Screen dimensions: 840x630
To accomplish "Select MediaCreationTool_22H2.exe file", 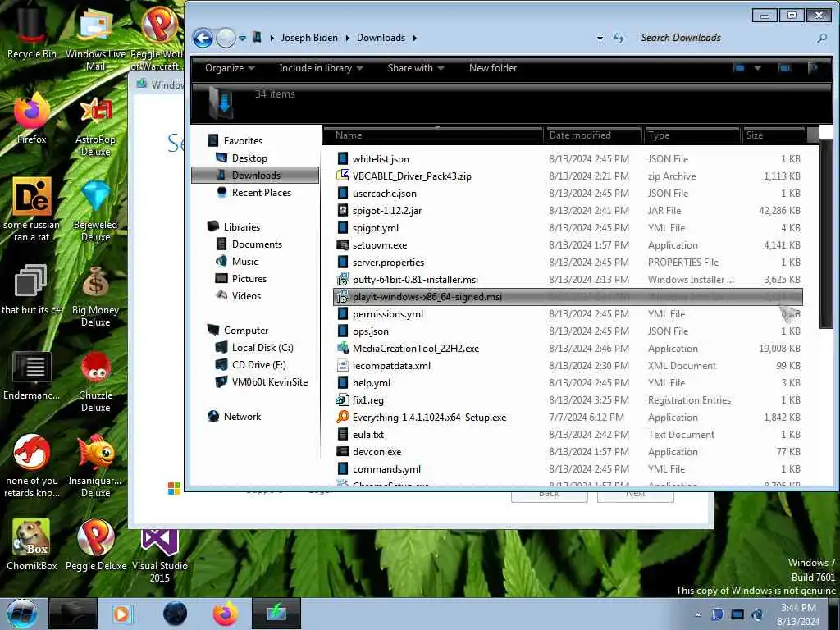I will [x=568, y=348].
